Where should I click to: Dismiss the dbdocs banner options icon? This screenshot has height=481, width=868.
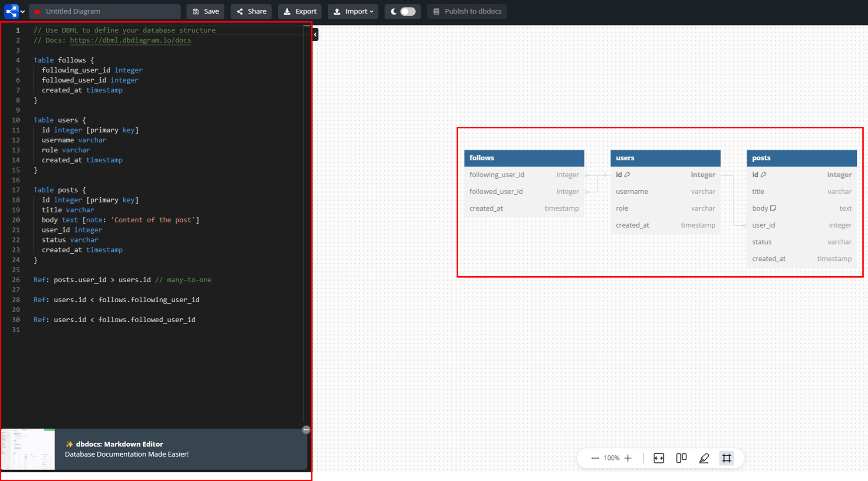click(x=306, y=430)
